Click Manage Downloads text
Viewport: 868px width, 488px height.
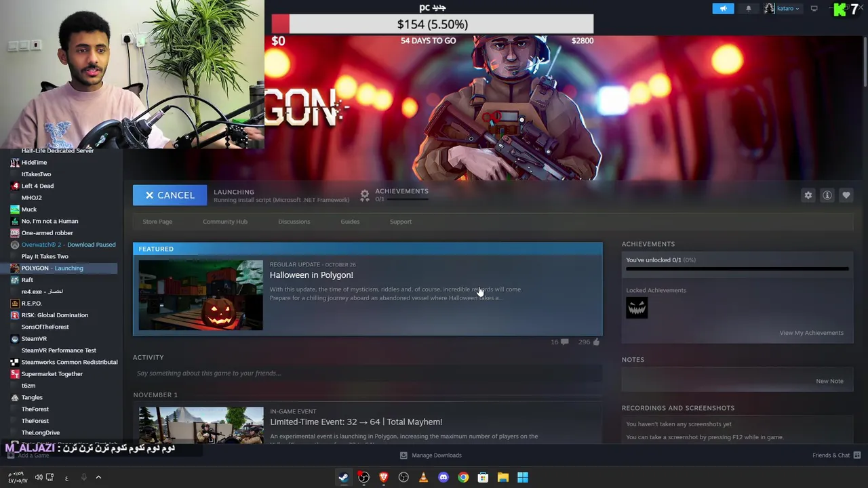[437, 455]
